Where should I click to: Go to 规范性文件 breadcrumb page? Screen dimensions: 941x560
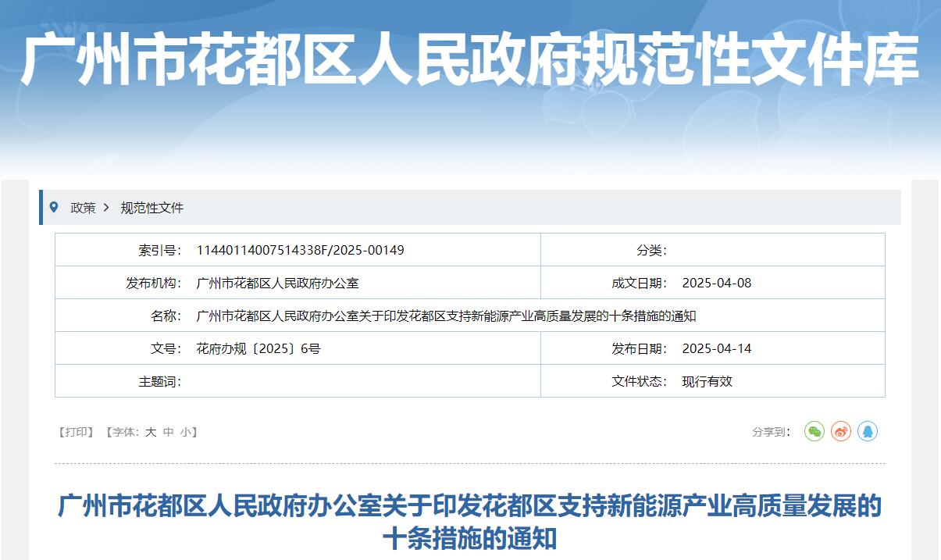[x=151, y=208]
